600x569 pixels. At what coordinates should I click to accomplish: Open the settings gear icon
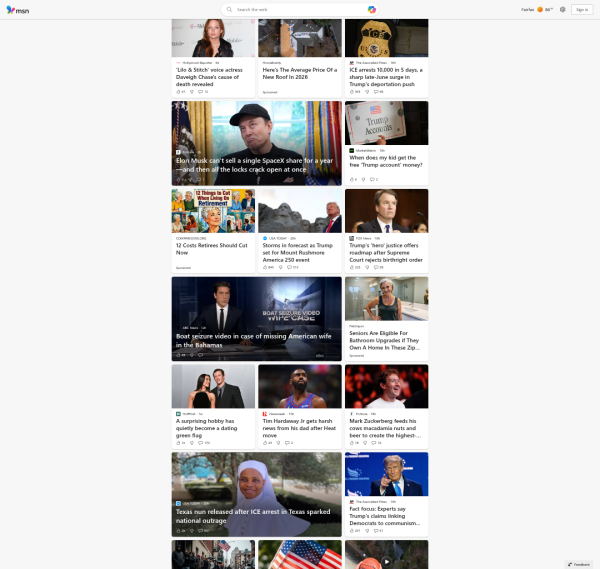pyautogui.click(x=562, y=10)
